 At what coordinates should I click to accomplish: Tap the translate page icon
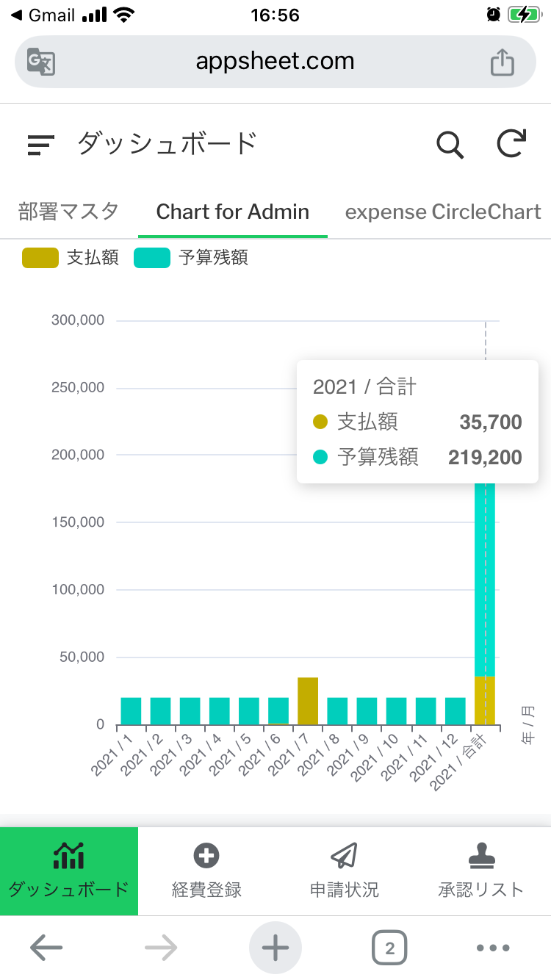41,62
